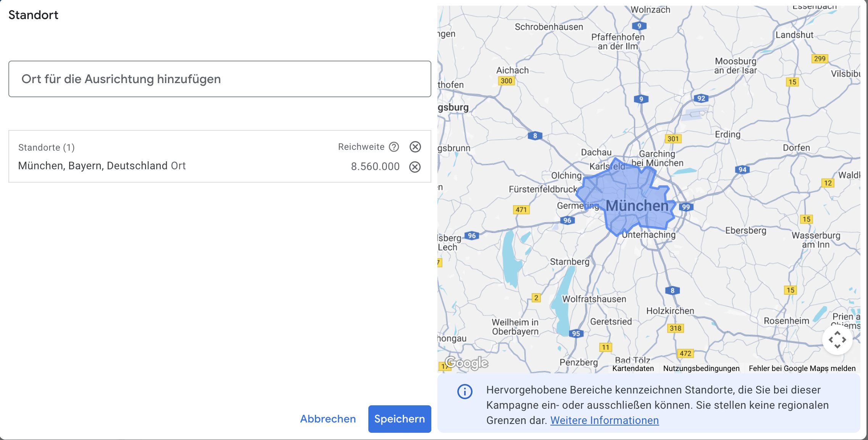The height and width of the screenshot is (440, 868).
Task: Open the Kartendaten link on the map
Action: [633, 368]
